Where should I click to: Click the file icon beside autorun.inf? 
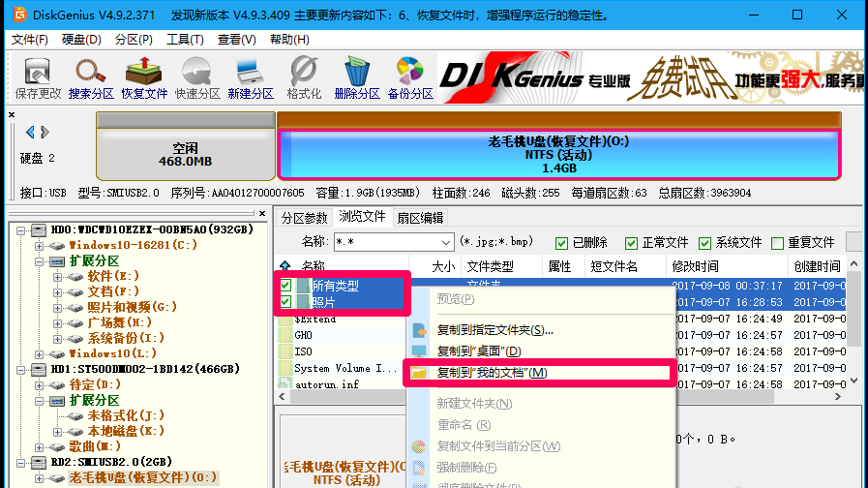point(285,383)
